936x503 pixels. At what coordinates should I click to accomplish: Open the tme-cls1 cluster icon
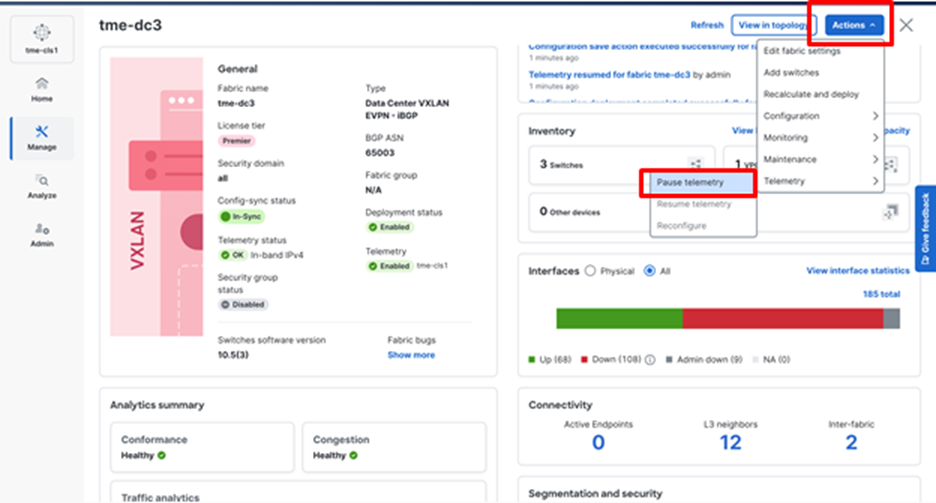point(42,39)
